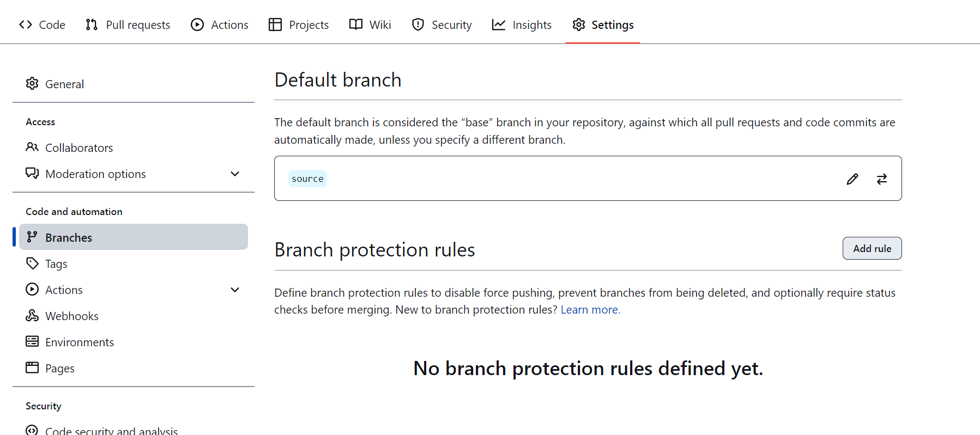Viewport: 980px width, 435px height.
Task: Open General settings in sidebar
Action: tap(134, 84)
